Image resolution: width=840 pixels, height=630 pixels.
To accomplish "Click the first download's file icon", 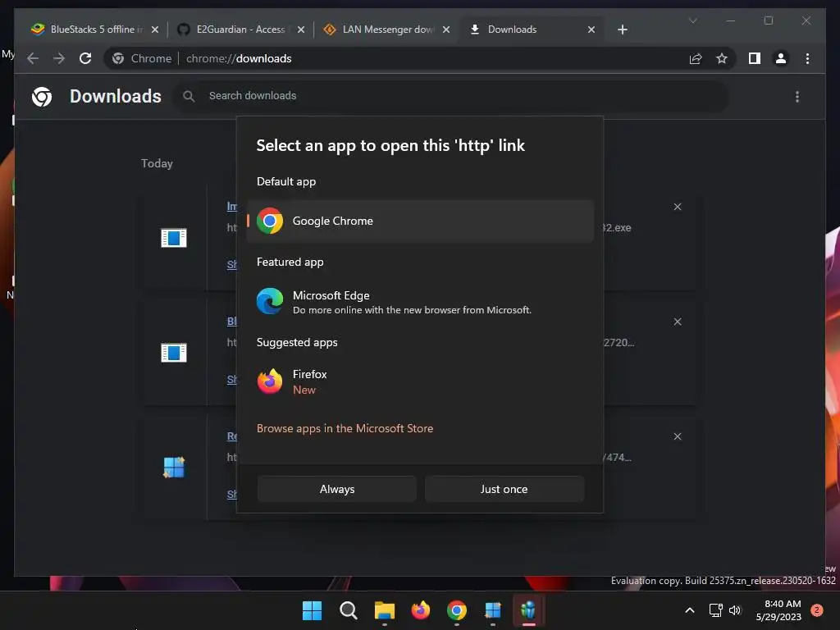I will (x=174, y=238).
